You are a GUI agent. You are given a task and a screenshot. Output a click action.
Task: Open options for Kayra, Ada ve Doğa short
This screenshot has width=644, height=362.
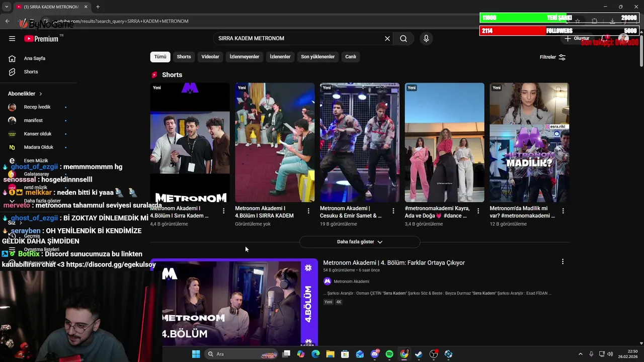(478, 211)
